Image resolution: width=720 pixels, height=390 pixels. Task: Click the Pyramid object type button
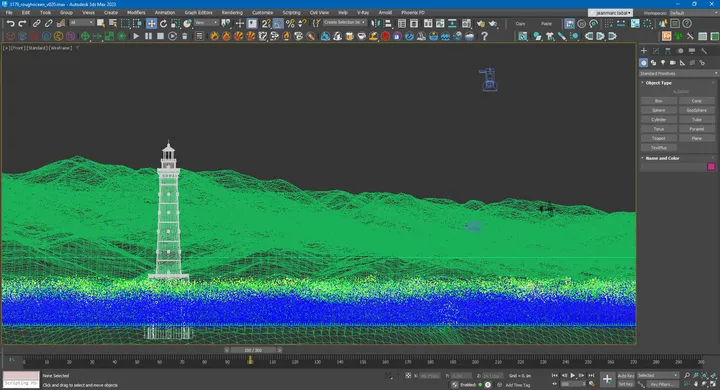click(x=697, y=129)
